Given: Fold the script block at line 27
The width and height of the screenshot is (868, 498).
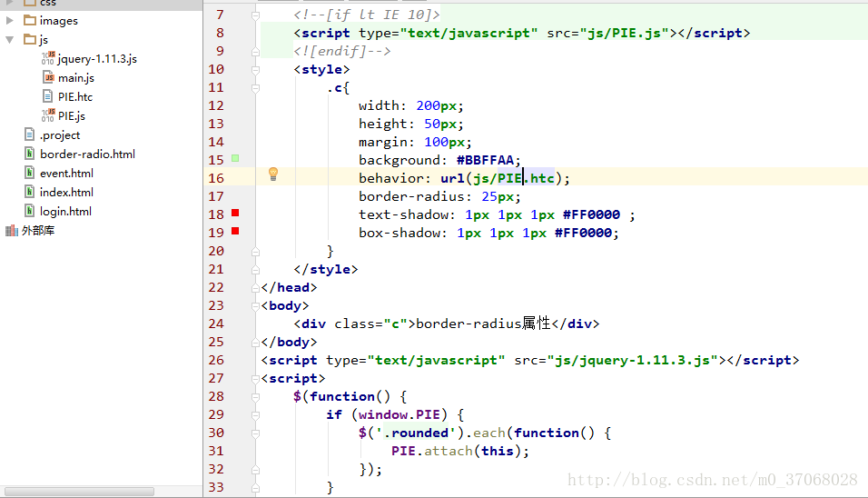Looking at the screenshot, I should [x=255, y=379].
